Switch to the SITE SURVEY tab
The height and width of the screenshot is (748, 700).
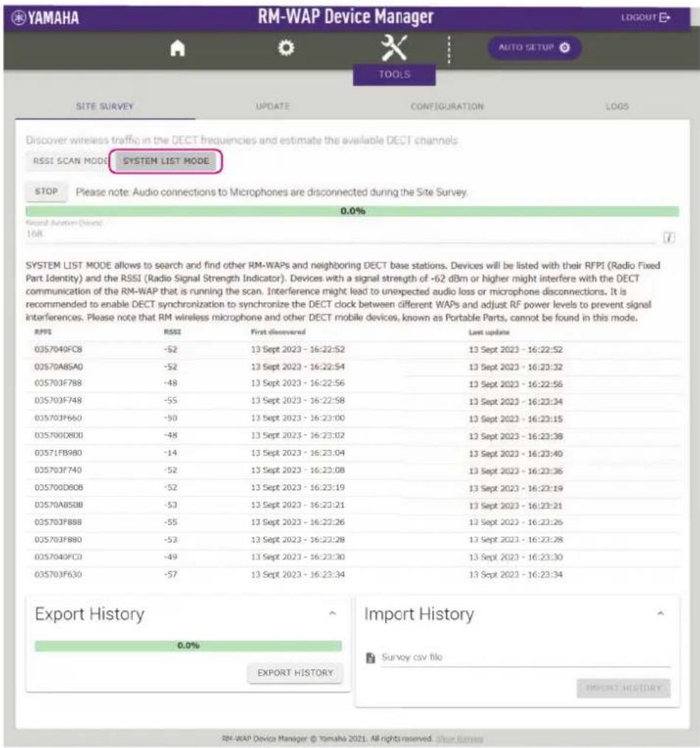105,106
